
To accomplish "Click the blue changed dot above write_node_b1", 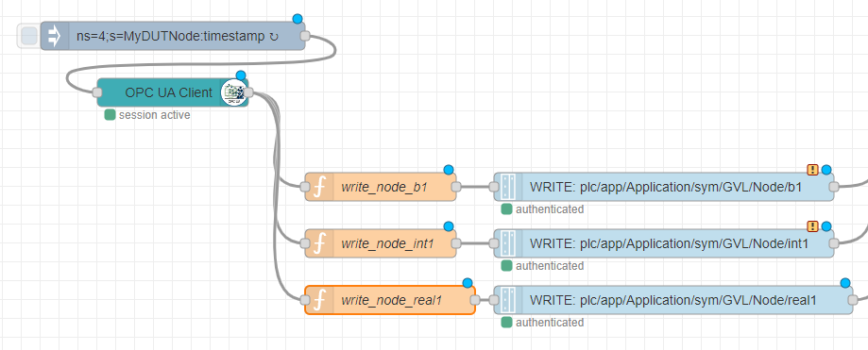I will click(x=449, y=170).
